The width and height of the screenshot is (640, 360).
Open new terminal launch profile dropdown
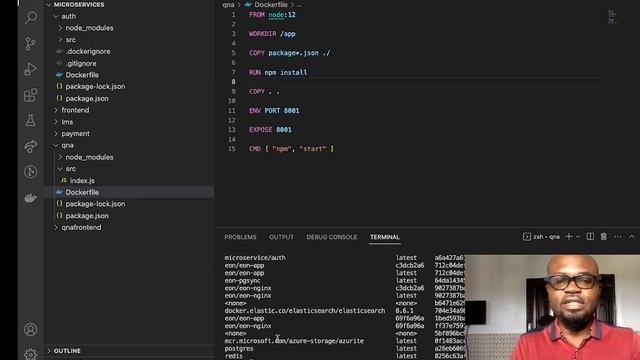578,237
